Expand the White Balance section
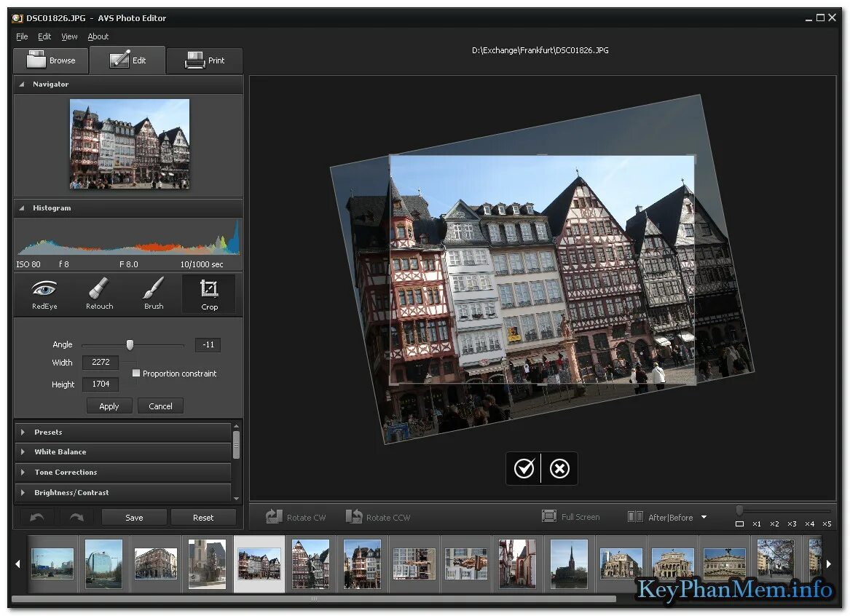This screenshot has width=850, height=616. click(123, 452)
